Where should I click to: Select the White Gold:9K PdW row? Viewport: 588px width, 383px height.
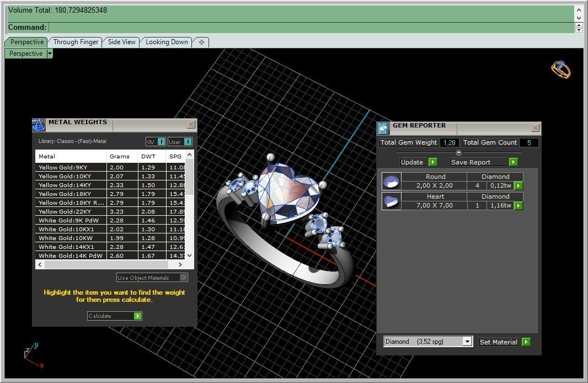tap(110, 221)
